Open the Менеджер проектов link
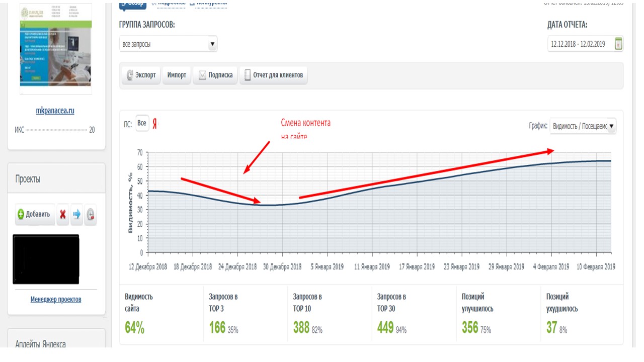This screenshot has height=362, width=644. tap(56, 299)
